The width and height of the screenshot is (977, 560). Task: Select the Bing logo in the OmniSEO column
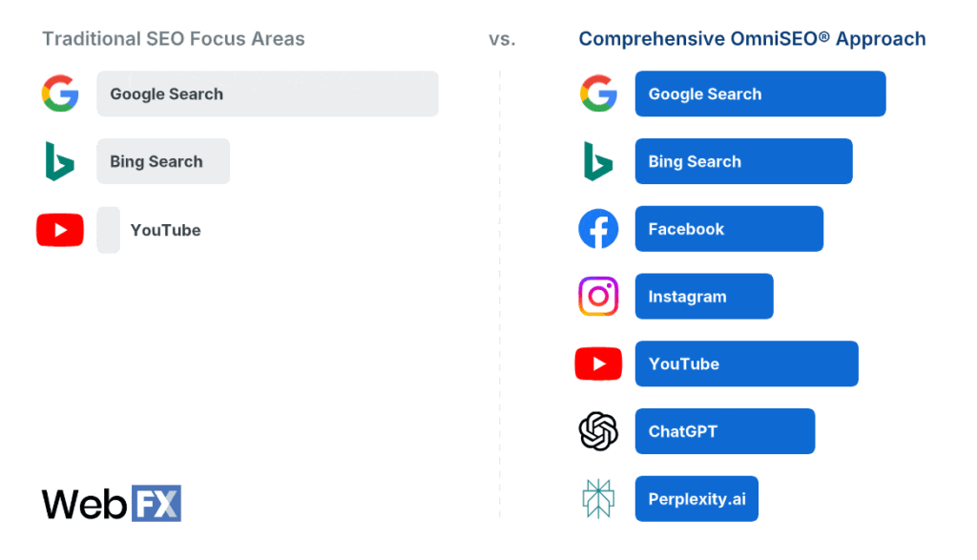click(598, 161)
